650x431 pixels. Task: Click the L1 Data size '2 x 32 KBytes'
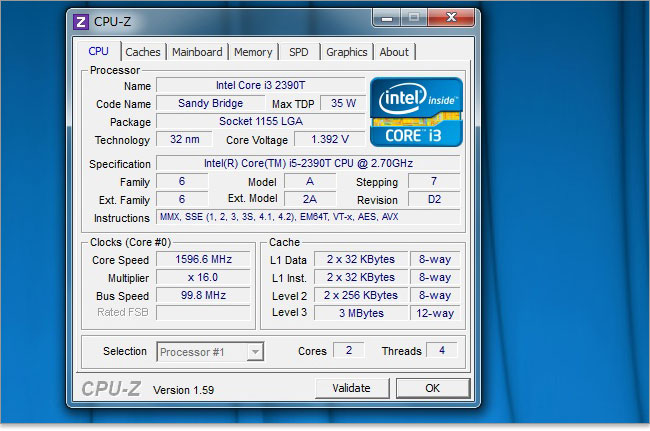click(361, 259)
